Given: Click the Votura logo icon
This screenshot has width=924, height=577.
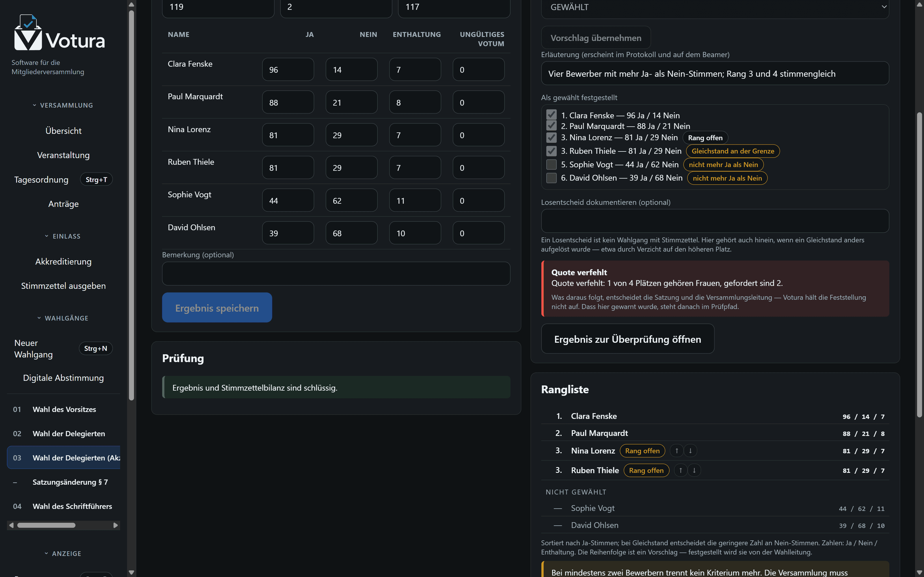Looking at the screenshot, I should click(x=28, y=33).
